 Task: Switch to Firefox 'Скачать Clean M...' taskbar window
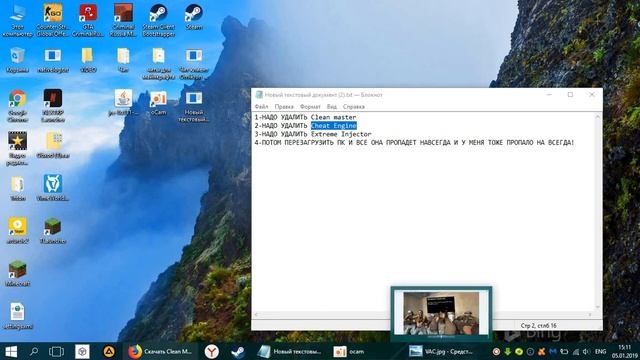click(x=160, y=351)
